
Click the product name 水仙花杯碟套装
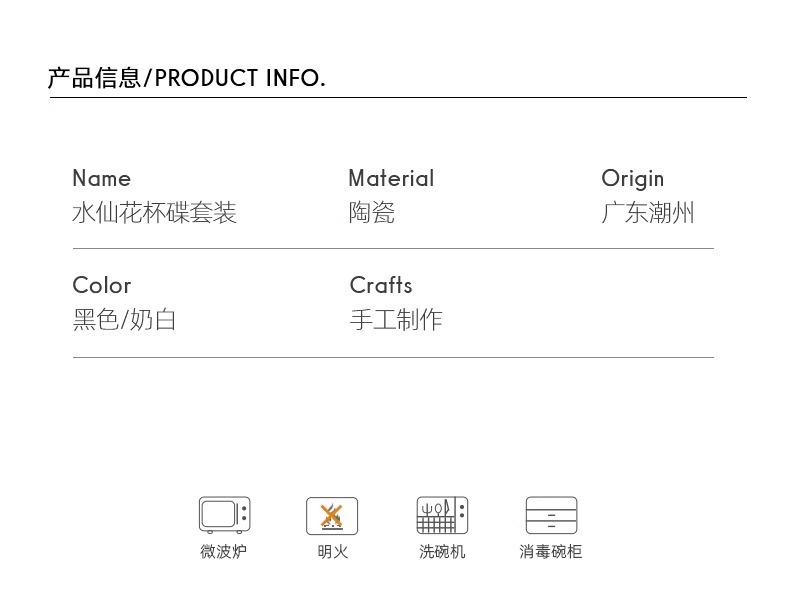(154, 213)
